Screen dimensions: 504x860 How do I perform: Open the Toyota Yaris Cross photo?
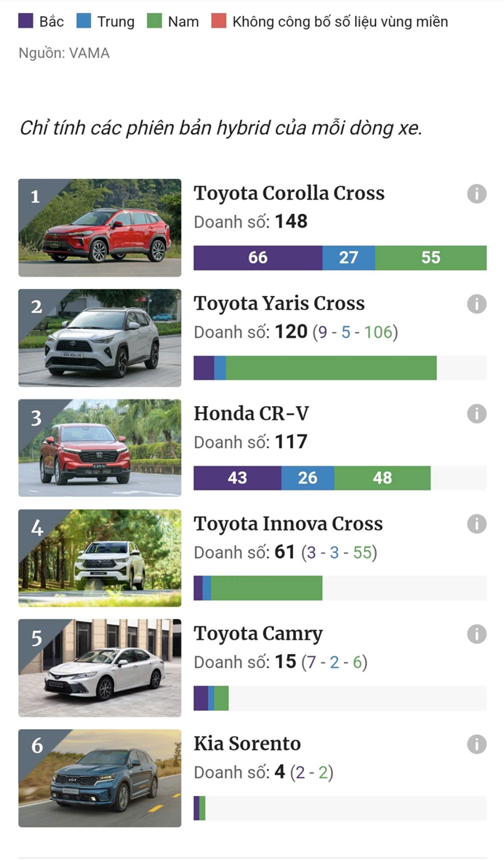pyautogui.click(x=100, y=338)
